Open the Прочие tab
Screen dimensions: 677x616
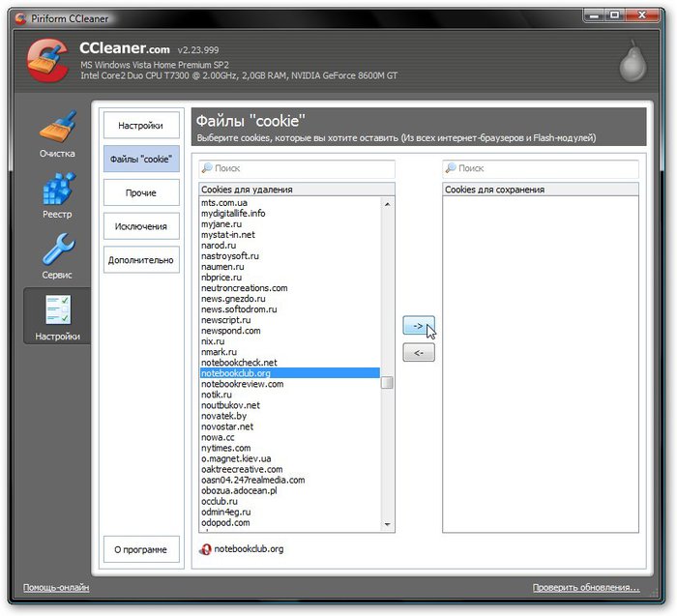tap(141, 192)
